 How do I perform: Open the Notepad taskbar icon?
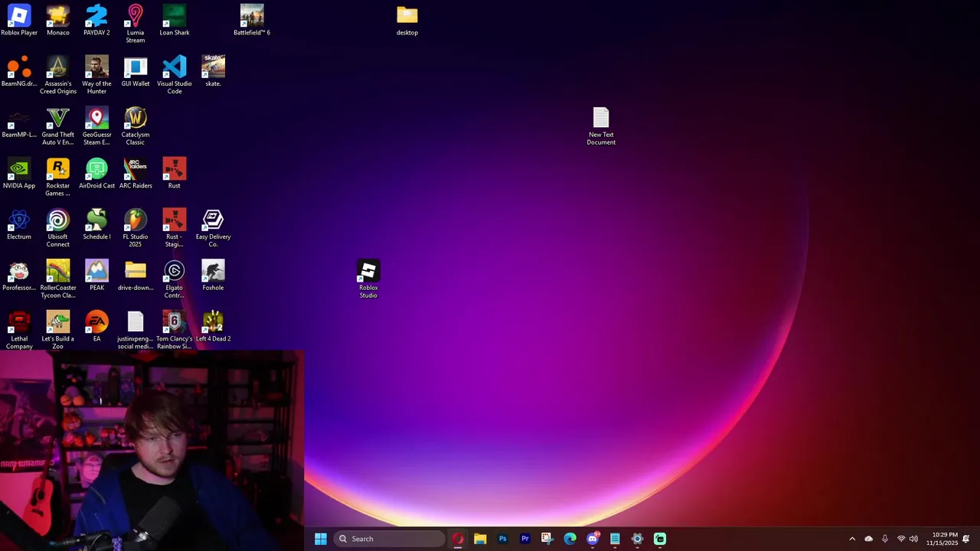615,539
